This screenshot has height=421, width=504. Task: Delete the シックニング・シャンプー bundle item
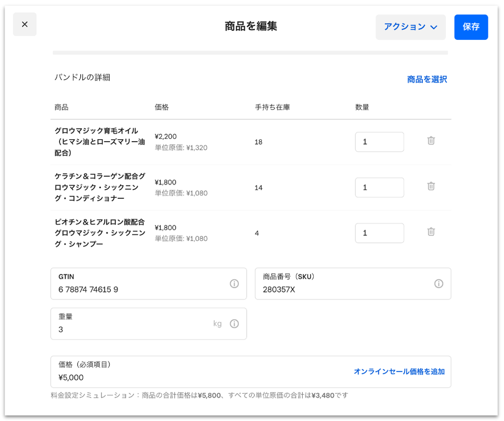[431, 232]
